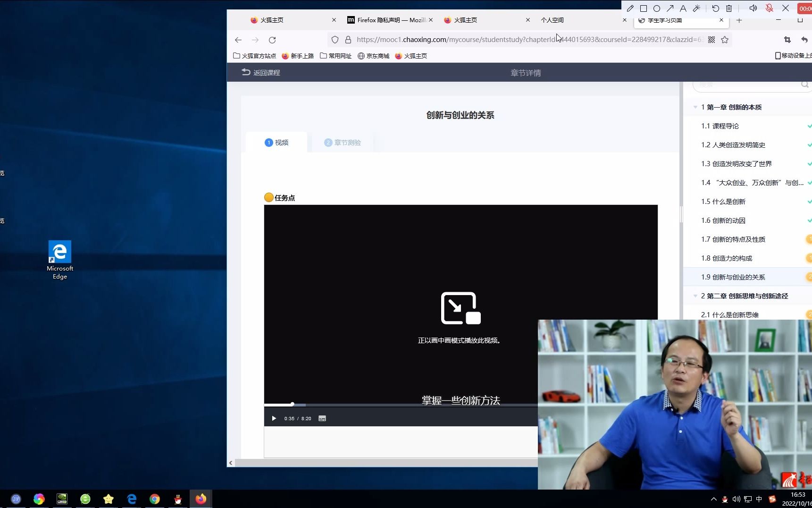Select the magic wand highlighter tool
Viewport: 812px width, 508px height.
click(696, 8)
